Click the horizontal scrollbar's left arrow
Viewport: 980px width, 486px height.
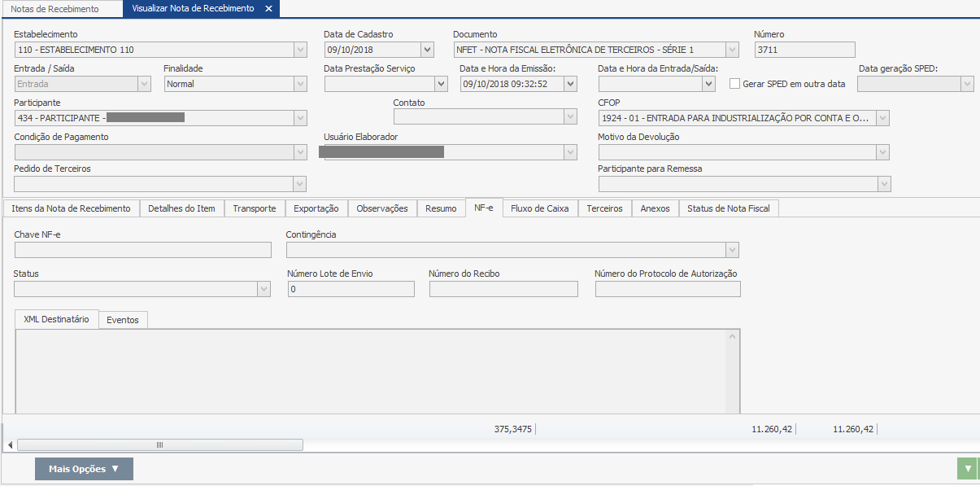pyautogui.click(x=10, y=445)
